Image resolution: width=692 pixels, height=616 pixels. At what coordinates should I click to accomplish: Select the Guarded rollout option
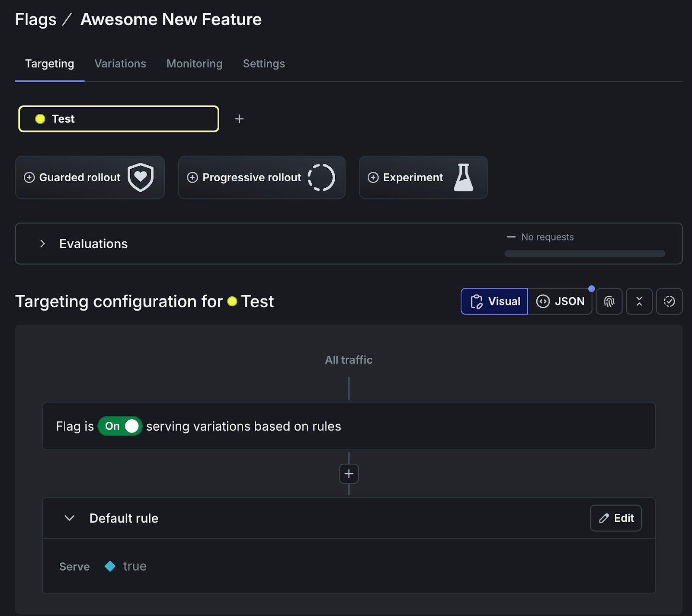point(90,177)
